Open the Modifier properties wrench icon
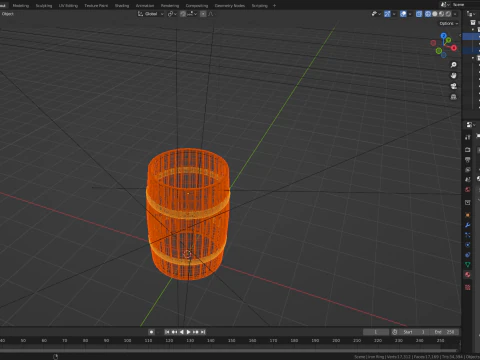480x360 pixels. [468, 225]
